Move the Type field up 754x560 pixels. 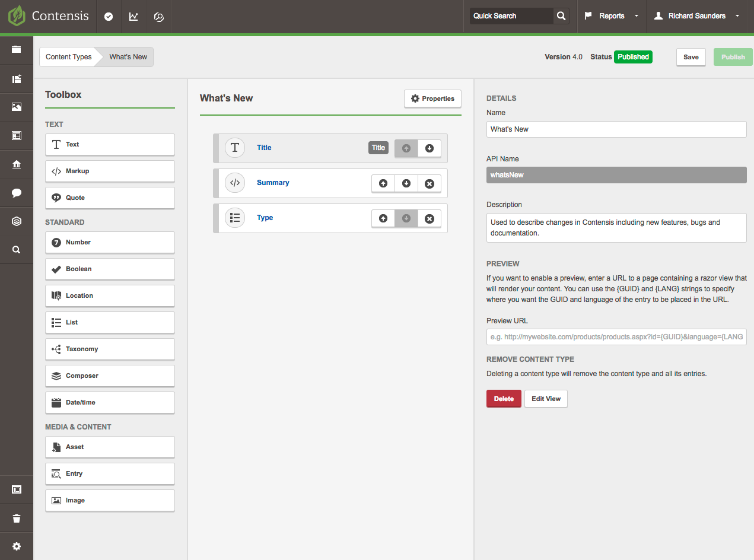[x=383, y=219]
